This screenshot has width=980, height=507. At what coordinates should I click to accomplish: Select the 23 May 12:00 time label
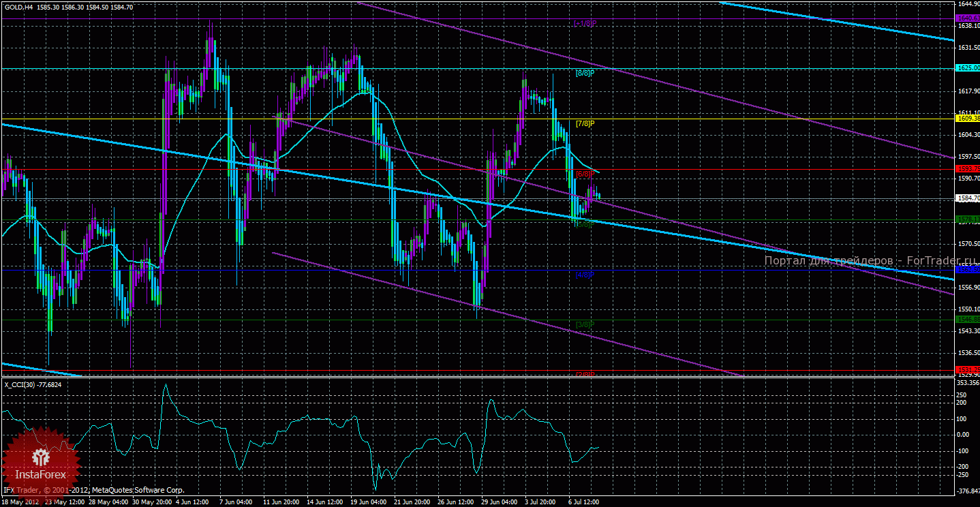pyautogui.click(x=65, y=502)
